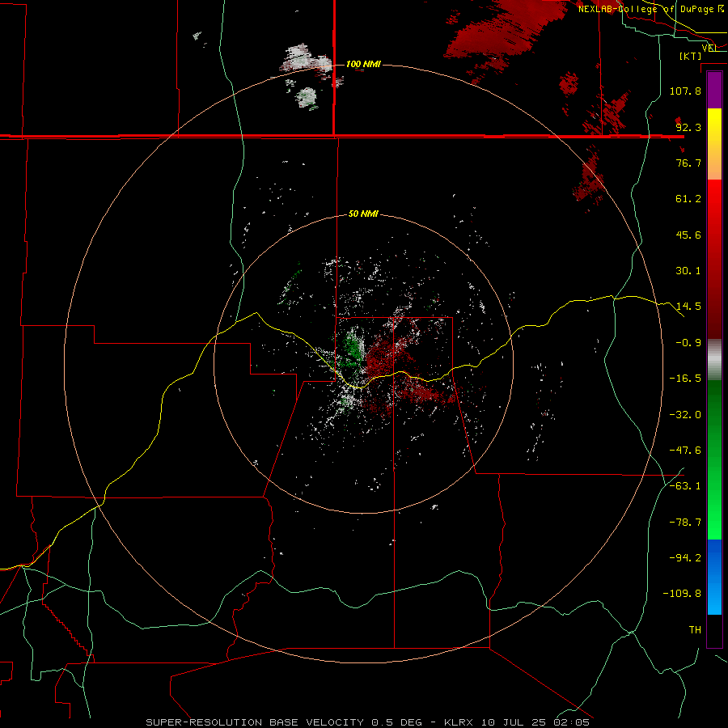The width and height of the screenshot is (728, 728).
Task: Click the 14.5 legend value
Action: (x=688, y=306)
